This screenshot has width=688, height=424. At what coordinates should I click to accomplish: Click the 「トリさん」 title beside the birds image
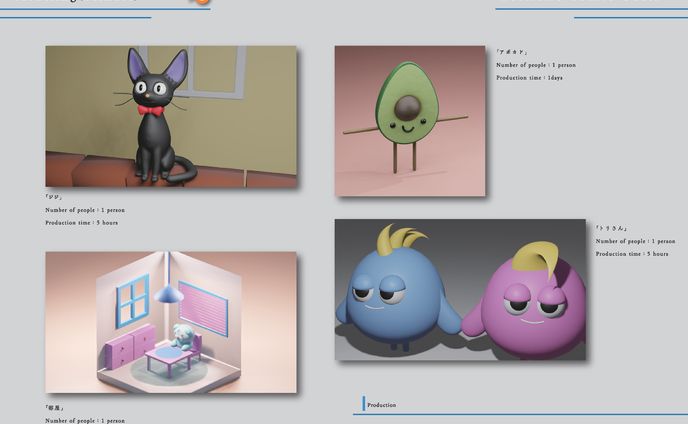pos(611,228)
